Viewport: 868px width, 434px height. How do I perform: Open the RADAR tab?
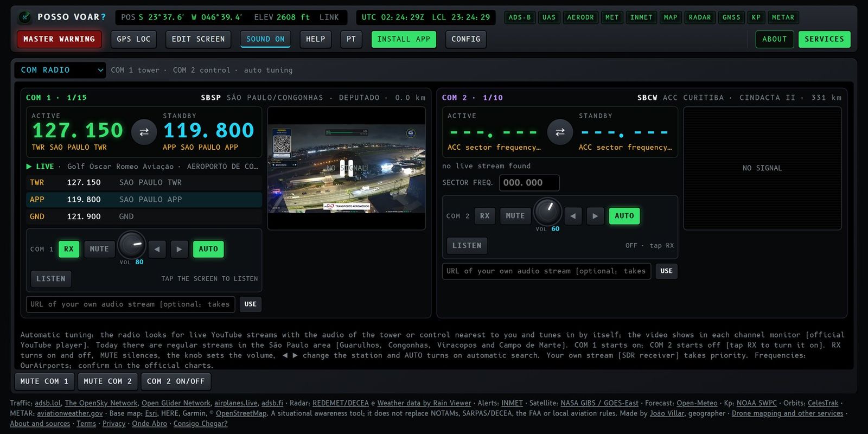[x=700, y=17]
